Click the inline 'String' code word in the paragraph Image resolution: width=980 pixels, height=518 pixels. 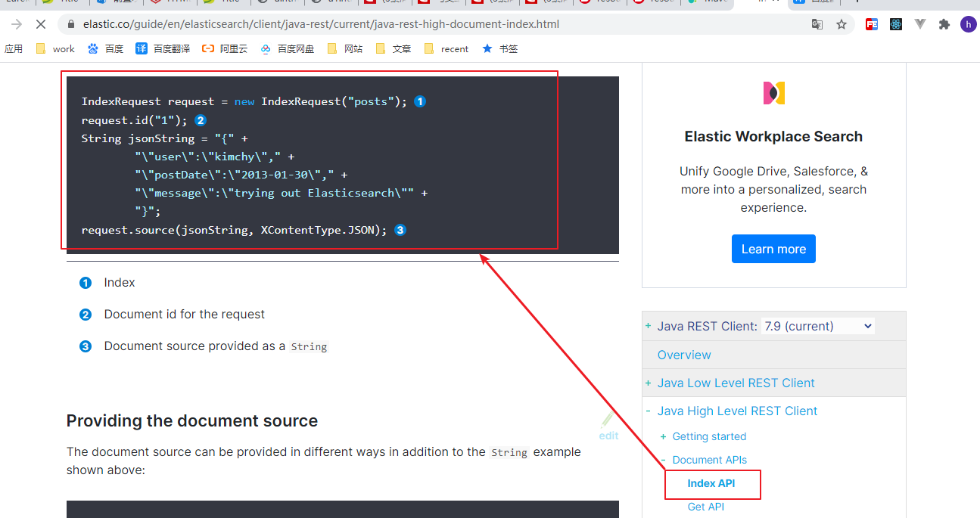click(x=509, y=452)
